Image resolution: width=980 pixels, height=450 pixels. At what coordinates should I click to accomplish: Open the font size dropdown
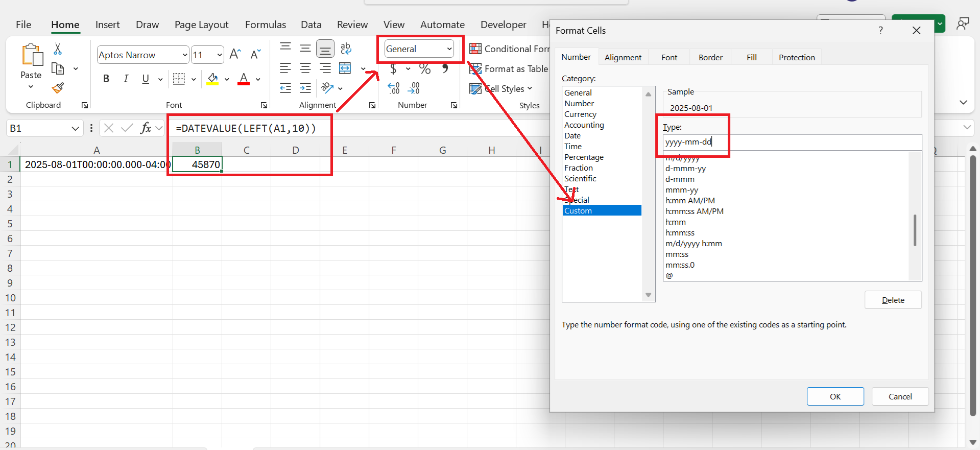(220, 55)
